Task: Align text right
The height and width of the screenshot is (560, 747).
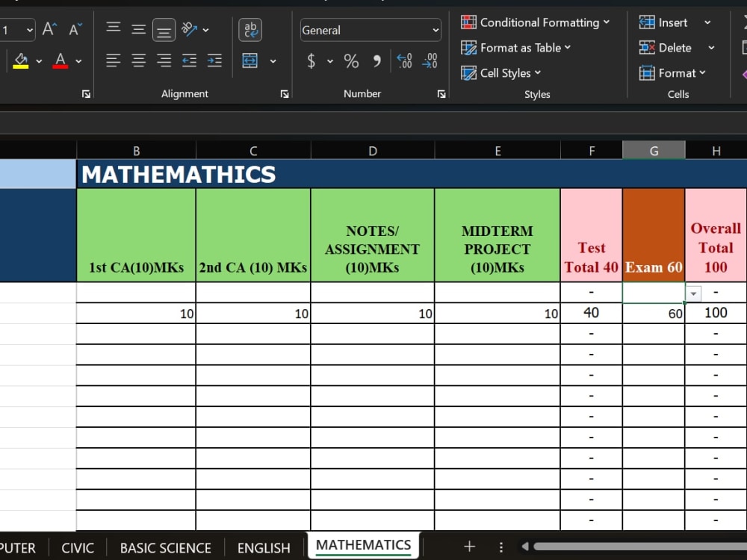Action: click(x=164, y=60)
